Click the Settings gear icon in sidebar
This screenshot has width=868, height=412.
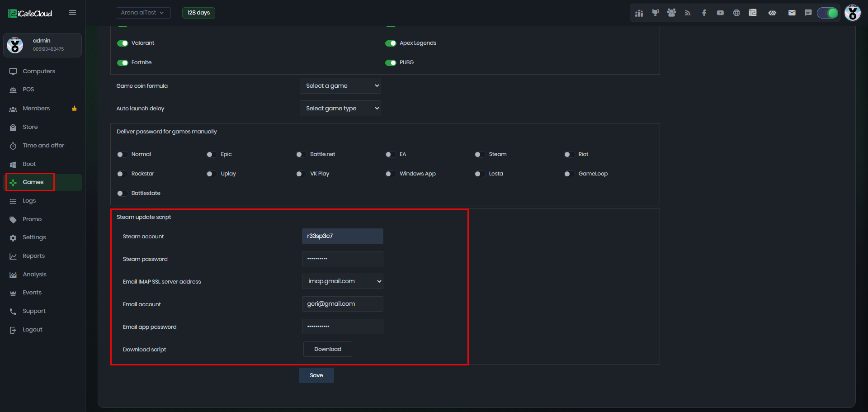(13, 237)
